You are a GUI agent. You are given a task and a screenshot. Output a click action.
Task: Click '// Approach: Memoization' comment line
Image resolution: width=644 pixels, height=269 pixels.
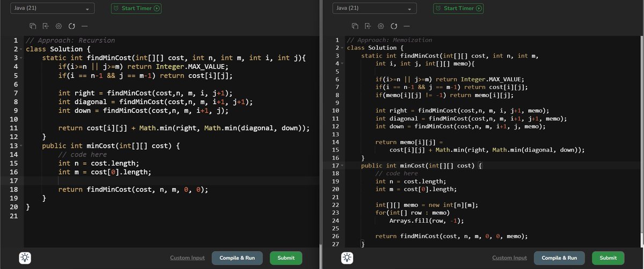389,40
